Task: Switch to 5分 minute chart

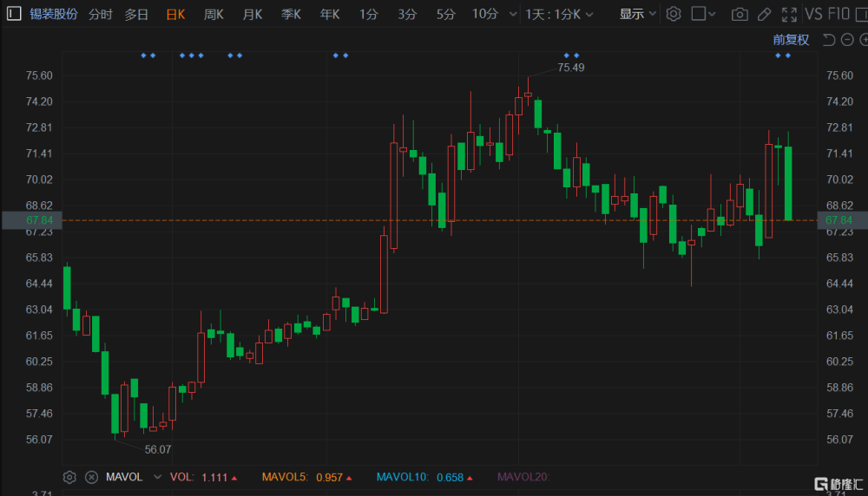Action: (x=445, y=15)
